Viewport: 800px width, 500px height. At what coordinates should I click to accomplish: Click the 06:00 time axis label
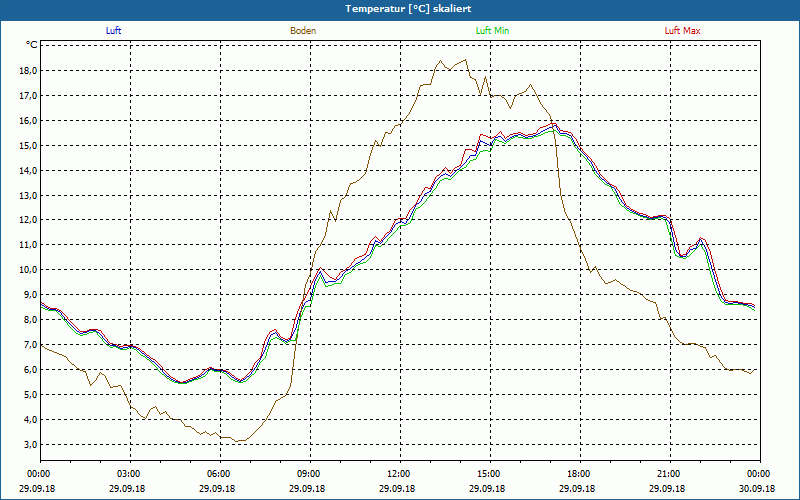220,474
